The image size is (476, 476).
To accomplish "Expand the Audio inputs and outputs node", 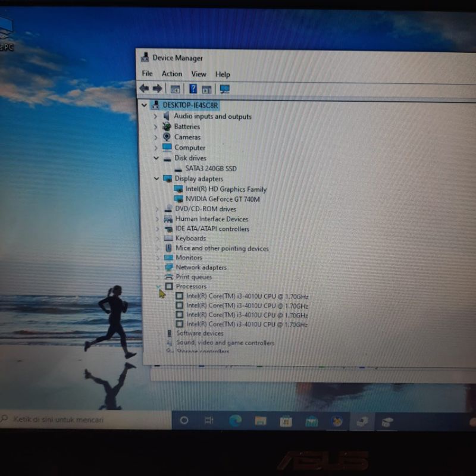I will pyautogui.click(x=156, y=117).
